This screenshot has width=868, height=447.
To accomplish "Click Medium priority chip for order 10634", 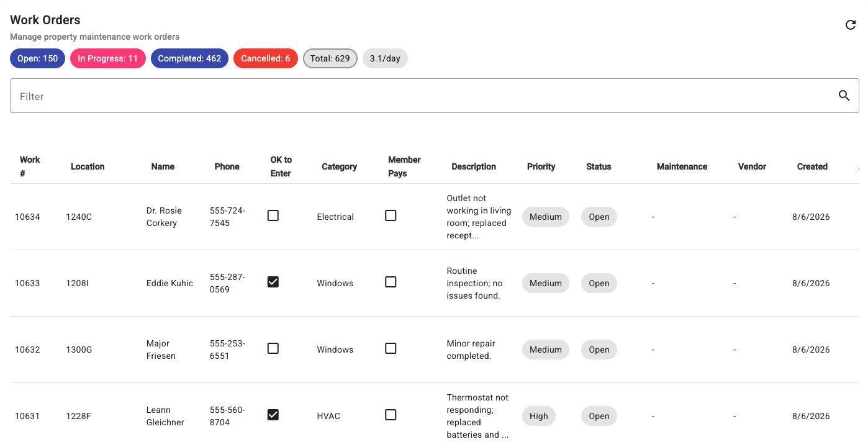I will 546,217.
